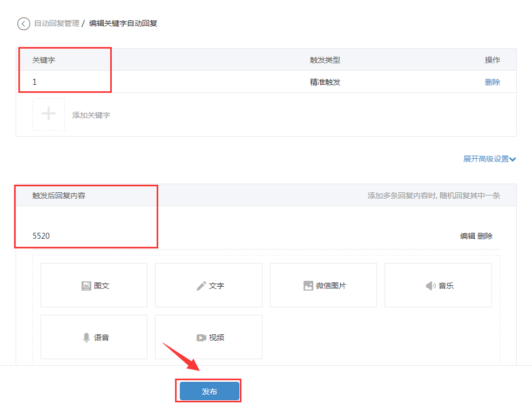Add a 图文 reply type
Viewport: 532px width, 411px height.
click(x=94, y=285)
